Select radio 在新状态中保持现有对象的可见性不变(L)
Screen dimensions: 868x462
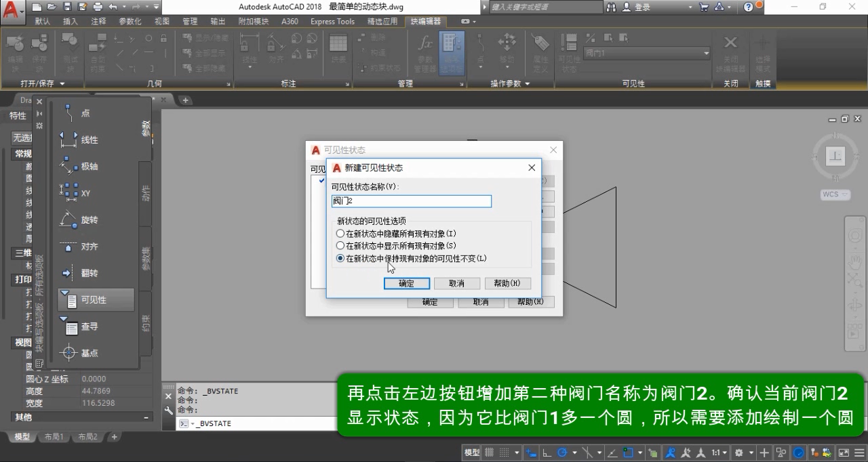[340, 258]
